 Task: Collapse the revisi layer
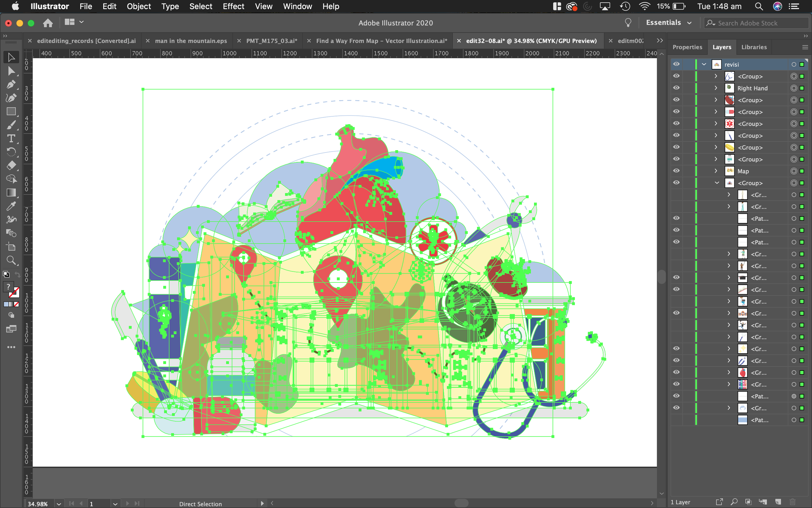coord(704,64)
